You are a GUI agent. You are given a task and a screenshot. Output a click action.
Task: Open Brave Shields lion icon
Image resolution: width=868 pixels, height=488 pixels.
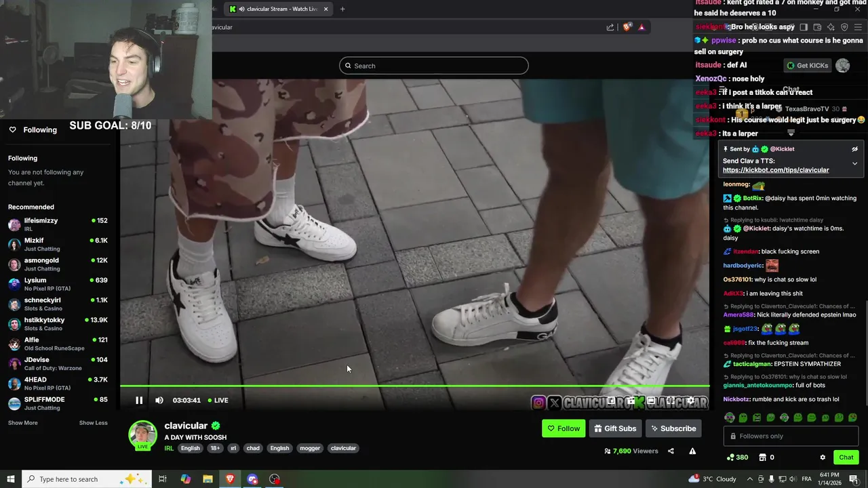[627, 27]
